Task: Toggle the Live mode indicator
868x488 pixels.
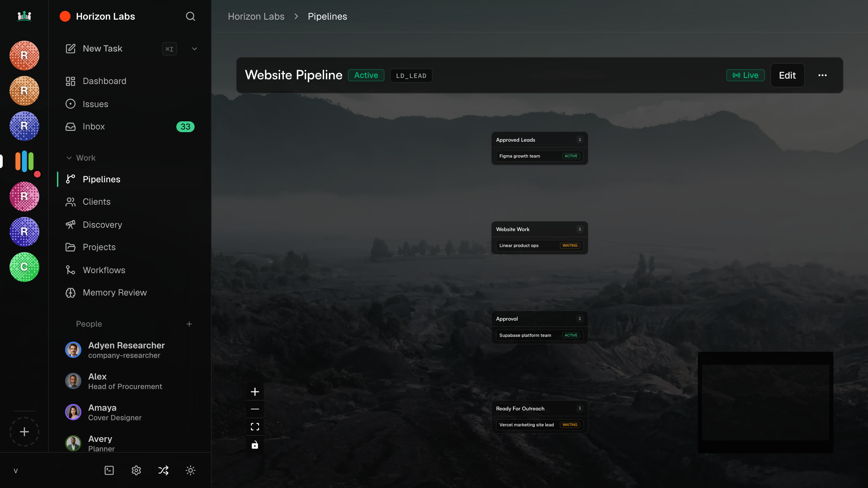Action: click(x=746, y=75)
